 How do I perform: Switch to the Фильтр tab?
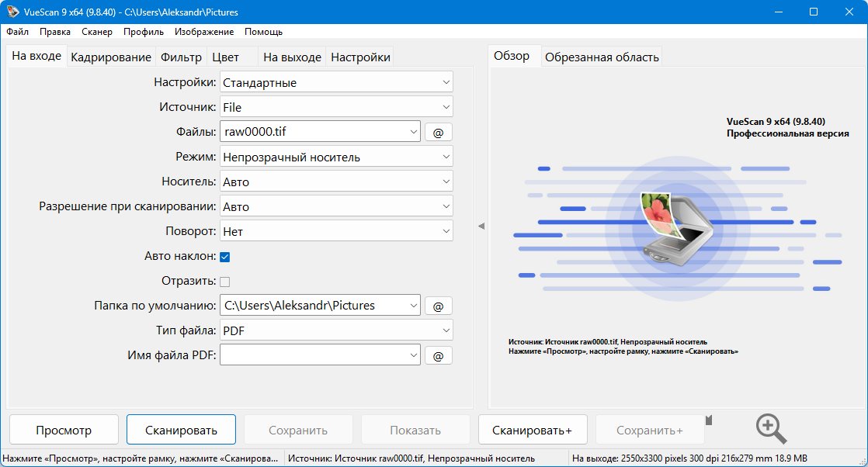point(181,57)
